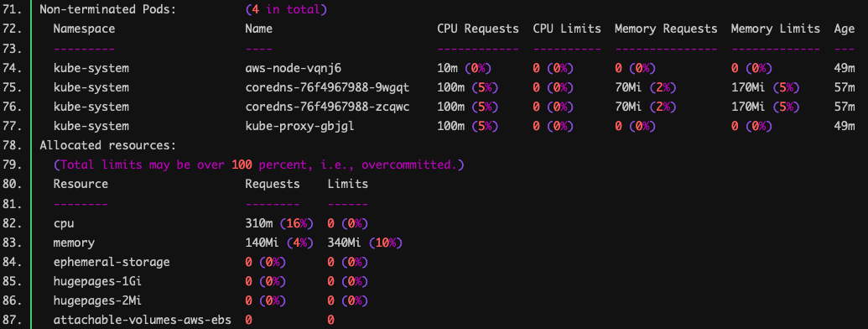Click the 'hugepages-2Mi' resource label
The width and height of the screenshot is (868, 329).
click(98, 300)
